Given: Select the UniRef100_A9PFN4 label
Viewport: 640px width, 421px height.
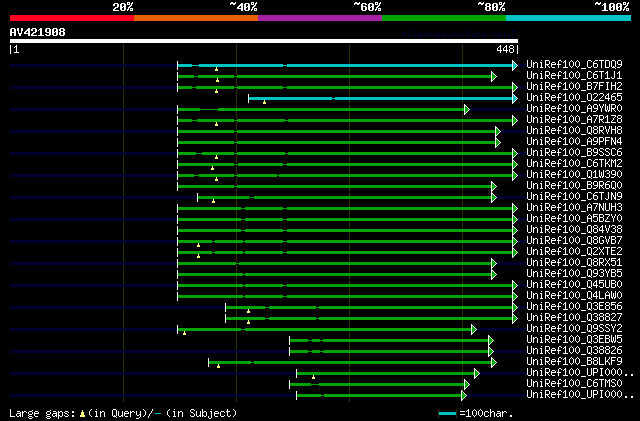Looking at the screenshot, I should 574,142.
